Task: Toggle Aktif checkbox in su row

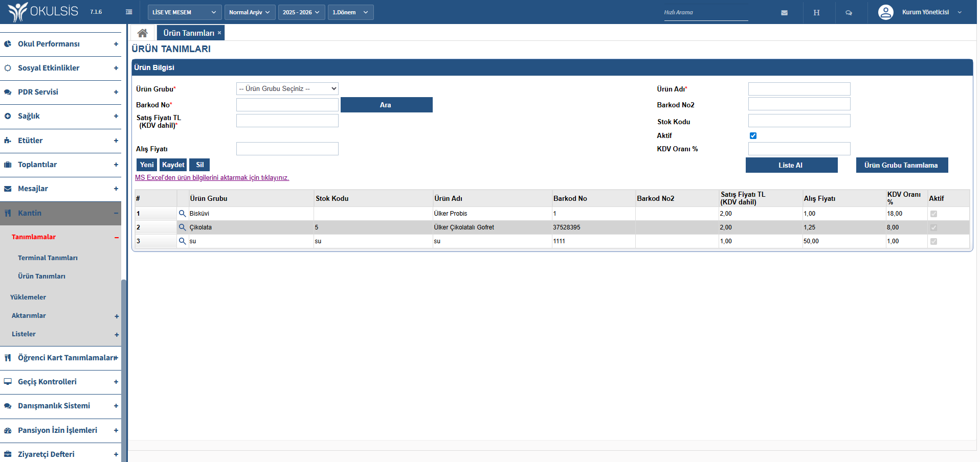Action: coord(933,242)
